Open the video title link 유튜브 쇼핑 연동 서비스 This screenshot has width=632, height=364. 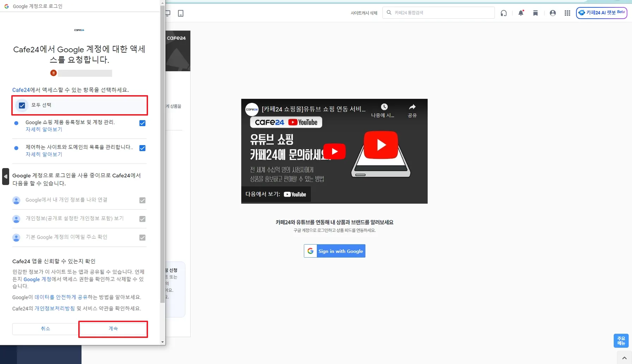(x=314, y=109)
